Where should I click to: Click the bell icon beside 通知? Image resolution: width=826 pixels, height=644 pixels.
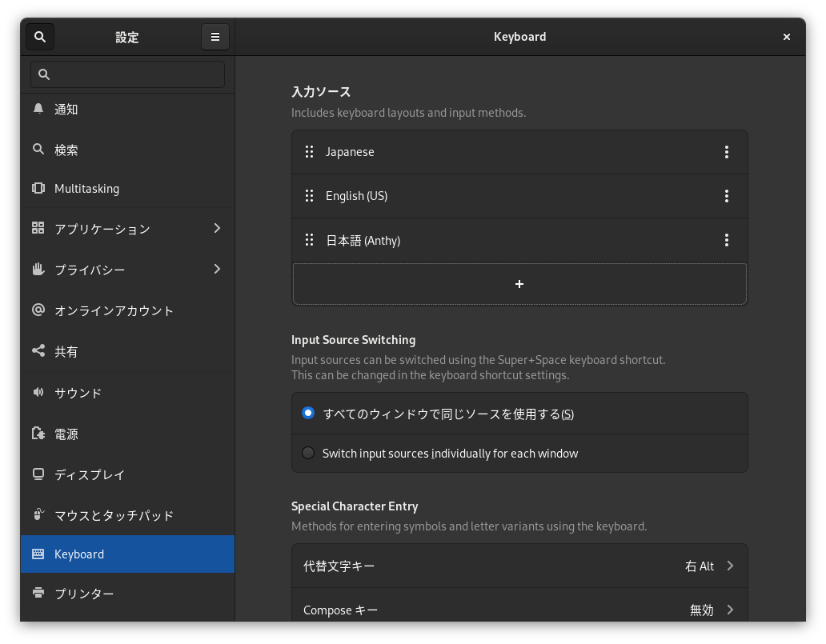click(38, 109)
